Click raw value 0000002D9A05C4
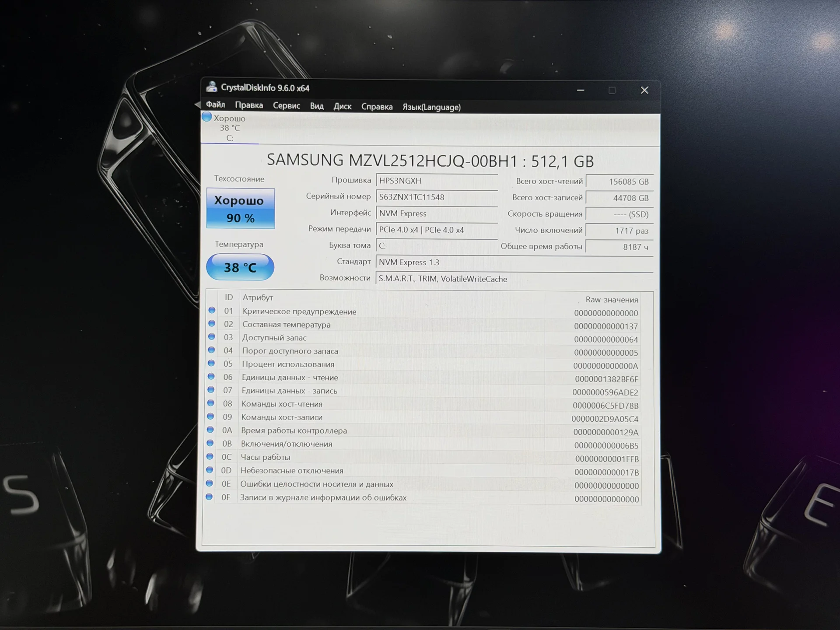Screen dimensions: 840x630 tap(605, 419)
